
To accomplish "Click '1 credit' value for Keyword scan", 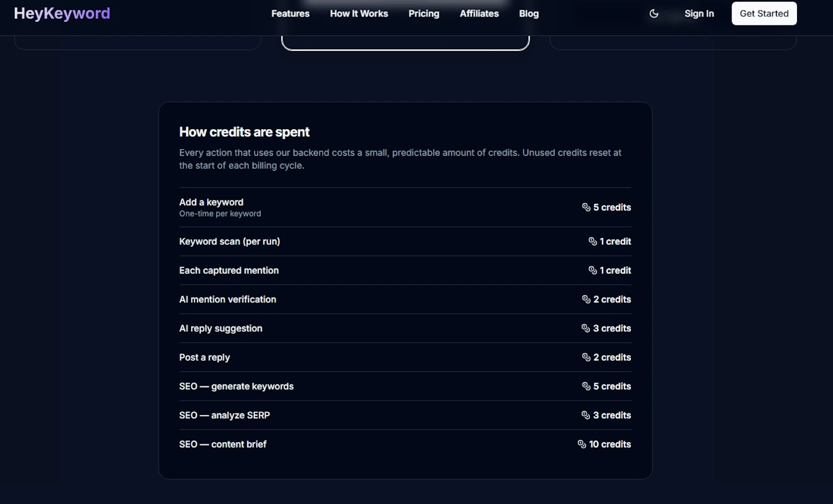I will coord(615,242).
